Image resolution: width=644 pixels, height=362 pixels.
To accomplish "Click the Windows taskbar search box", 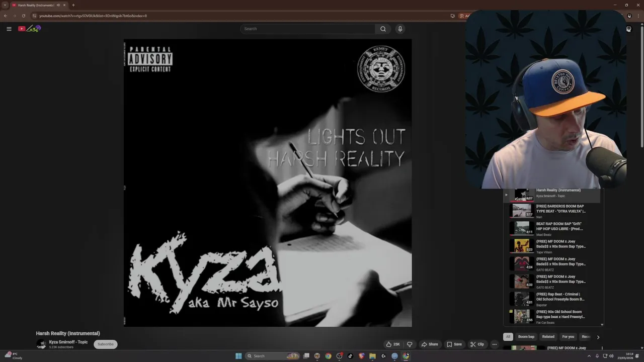I will pyautogui.click(x=272, y=356).
